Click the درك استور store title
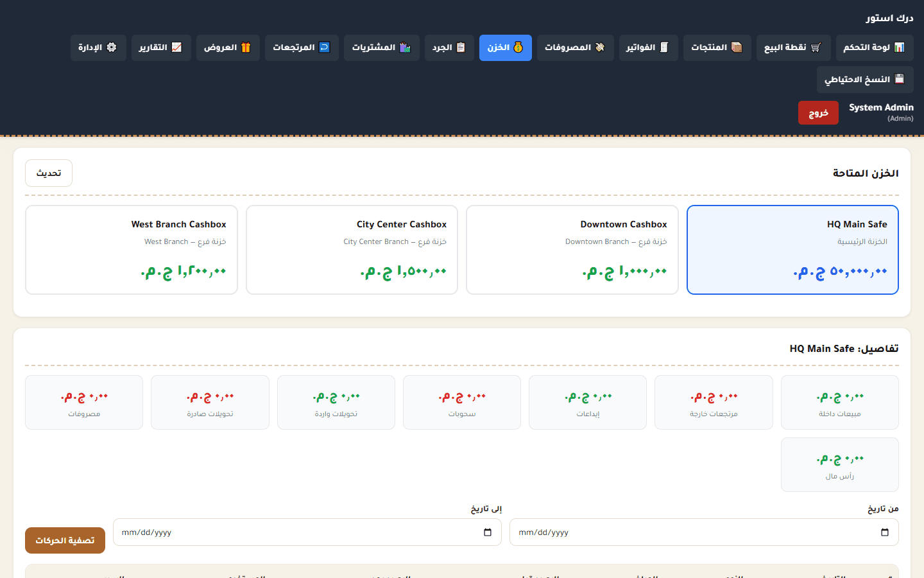The height and width of the screenshot is (578, 924). coord(889,18)
